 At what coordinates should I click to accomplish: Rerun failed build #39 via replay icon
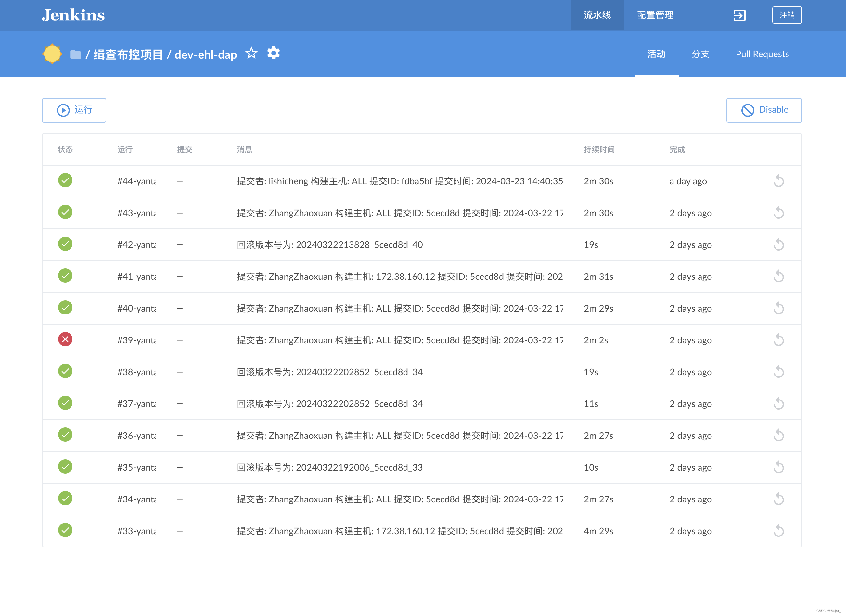(778, 340)
